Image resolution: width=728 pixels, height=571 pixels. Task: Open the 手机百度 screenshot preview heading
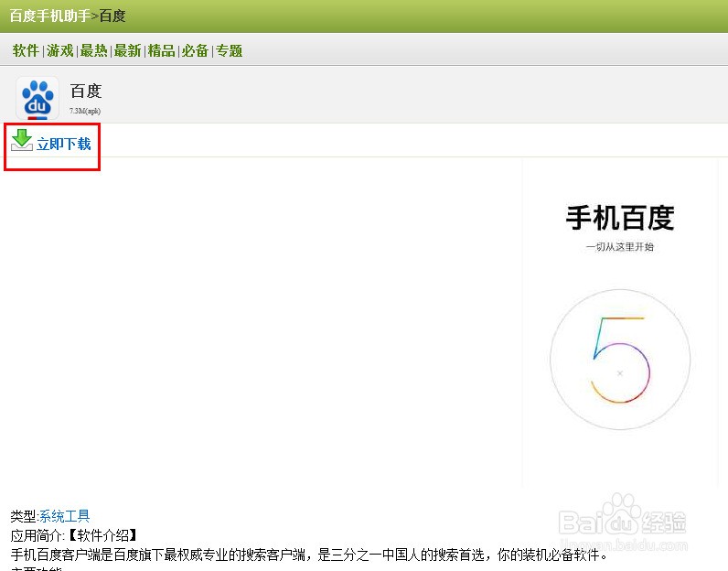coord(620,218)
